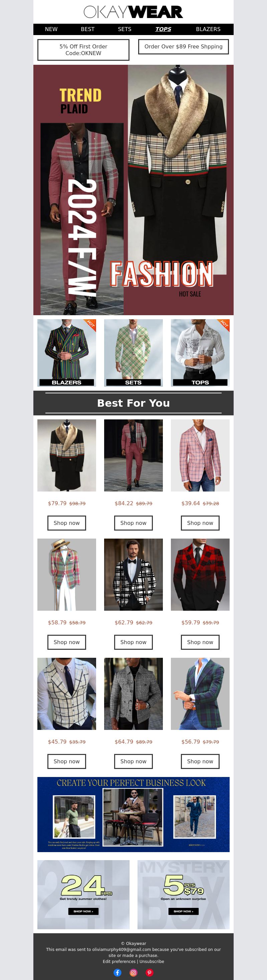Click the Edit preferences link
The height and width of the screenshot is (980, 267).
tap(119, 961)
